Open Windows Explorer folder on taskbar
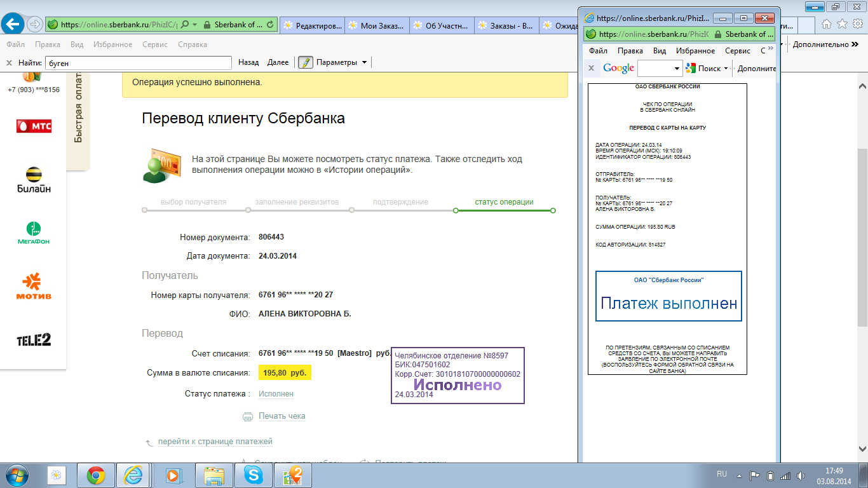The height and width of the screenshot is (488, 868). point(214,475)
